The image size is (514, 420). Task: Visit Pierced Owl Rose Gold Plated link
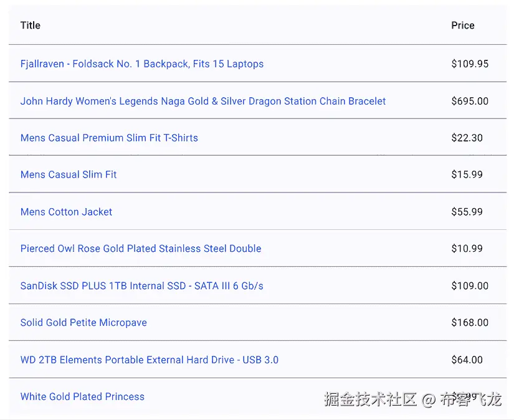coord(141,249)
